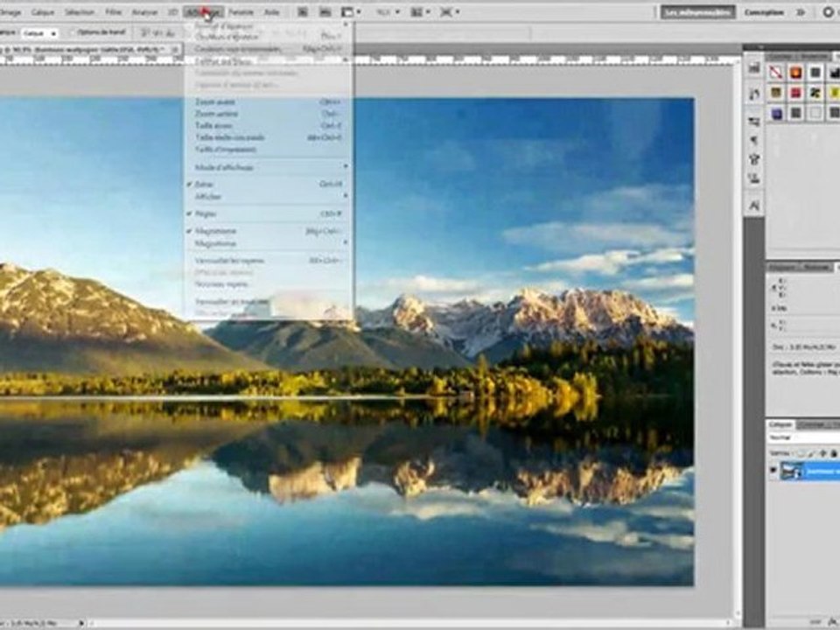This screenshot has width=840, height=630.
Task: Launch Bridge from the application bar
Action: 303,11
